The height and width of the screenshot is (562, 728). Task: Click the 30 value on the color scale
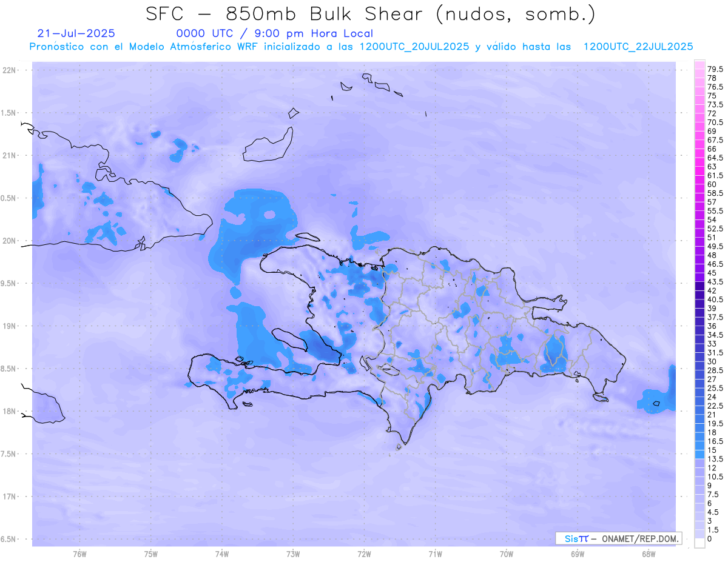pyautogui.click(x=712, y=361)
